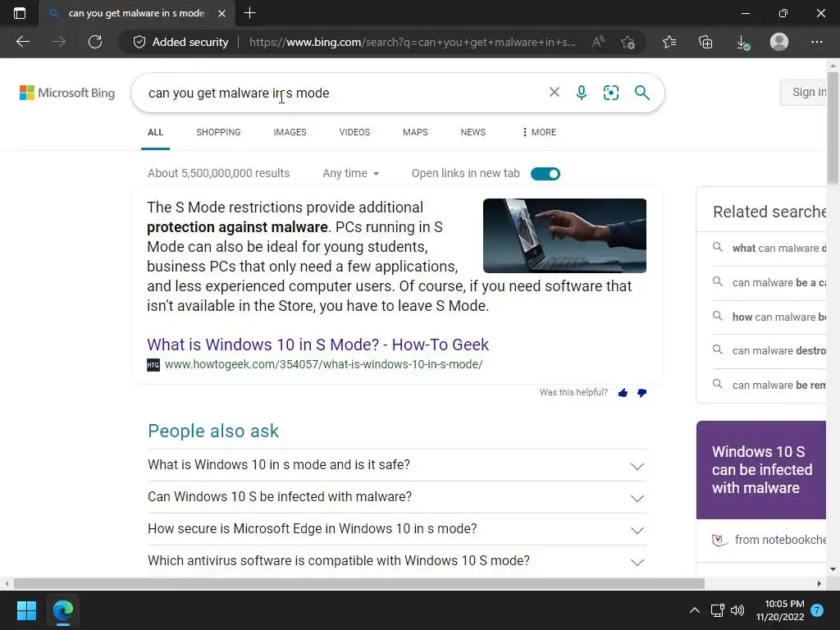Expand 'What is Windows 10 in s mode' question
Image resolution: width=840 pixels, height=630 pixels.
396,465
